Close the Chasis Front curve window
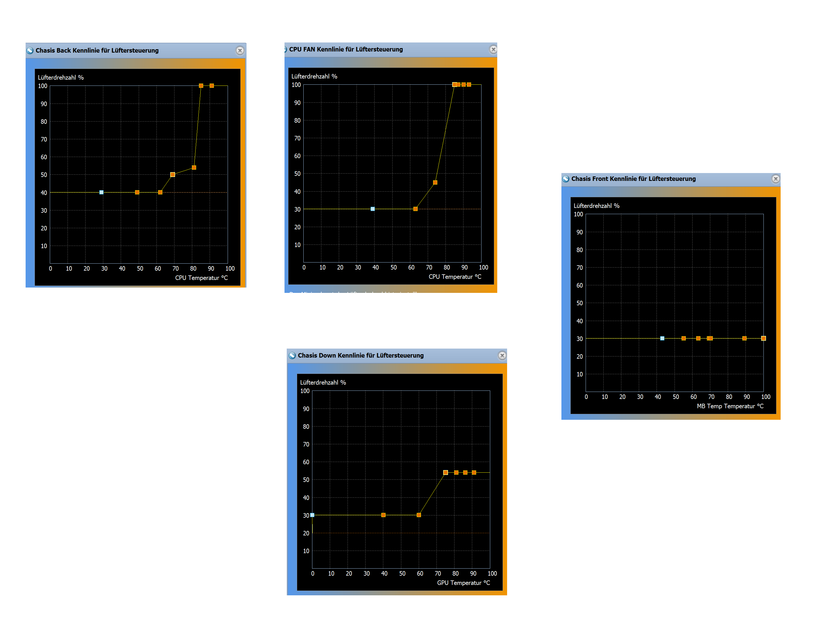This screenshot has width=831, height=644. (x=775, y=178)
